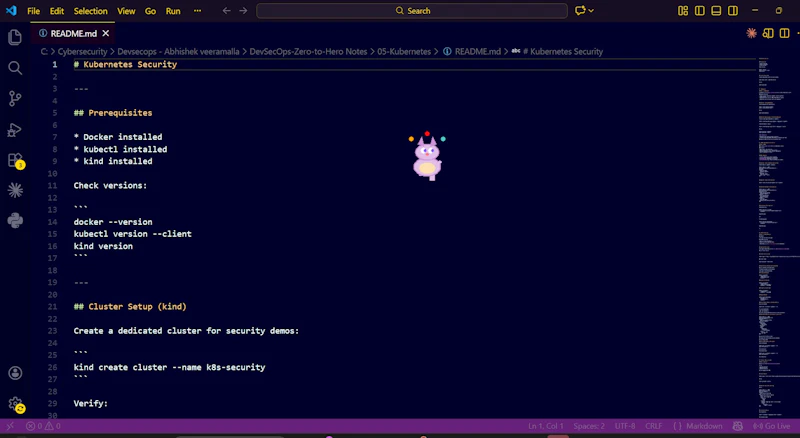Screen dimensions: 800x438
Task: Go back with the left arrow
Action: [x=227, y=11]
